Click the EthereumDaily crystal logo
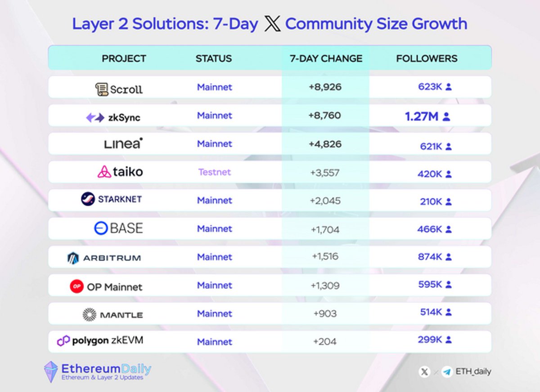Screen dimensions: 540x392 click(51, 372)
